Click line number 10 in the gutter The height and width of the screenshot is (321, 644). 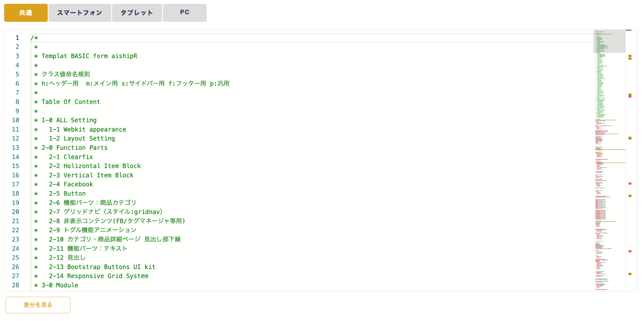click(x=16, y=120)
